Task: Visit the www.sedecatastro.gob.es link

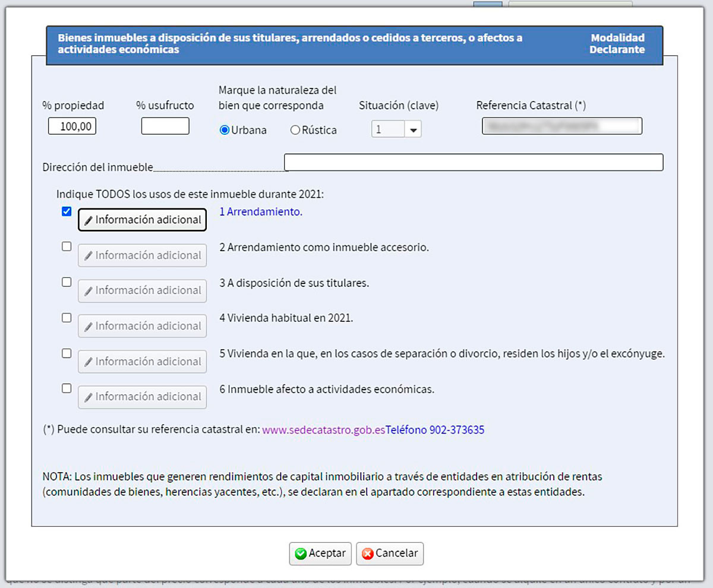Action: [x=324, y=430]
